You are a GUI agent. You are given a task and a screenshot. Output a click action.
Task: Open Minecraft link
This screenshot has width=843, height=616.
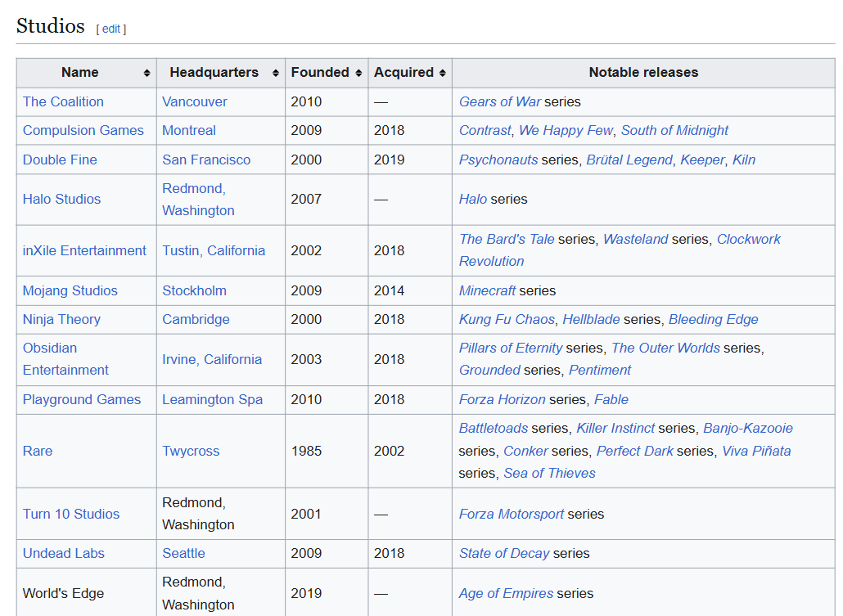(x=487, y=290)
